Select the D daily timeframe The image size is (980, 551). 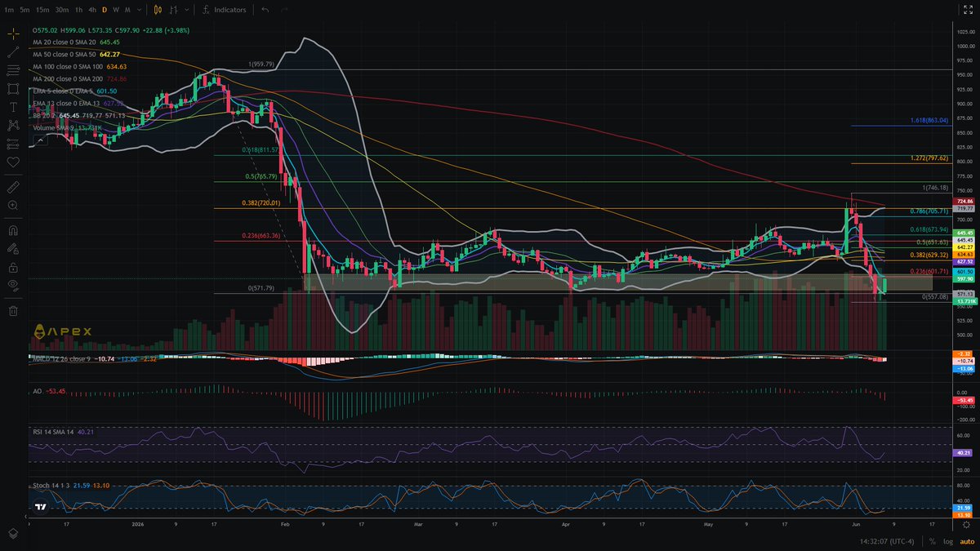105,10
